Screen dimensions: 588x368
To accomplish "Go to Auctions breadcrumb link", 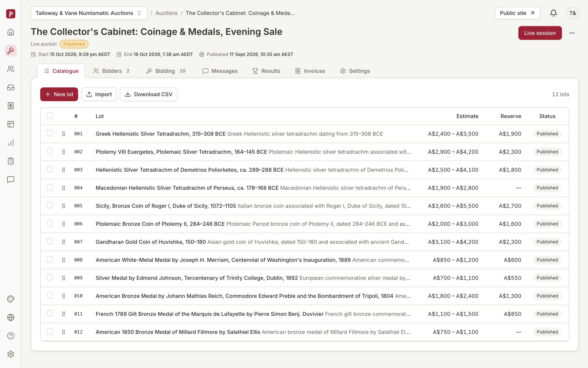I will point(167,13).
